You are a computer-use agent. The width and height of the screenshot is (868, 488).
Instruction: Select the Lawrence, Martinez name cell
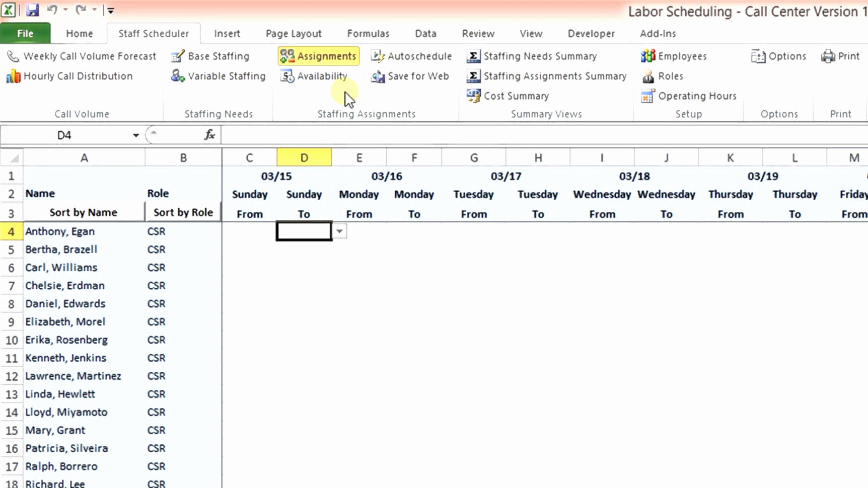(x=84, y=376)
